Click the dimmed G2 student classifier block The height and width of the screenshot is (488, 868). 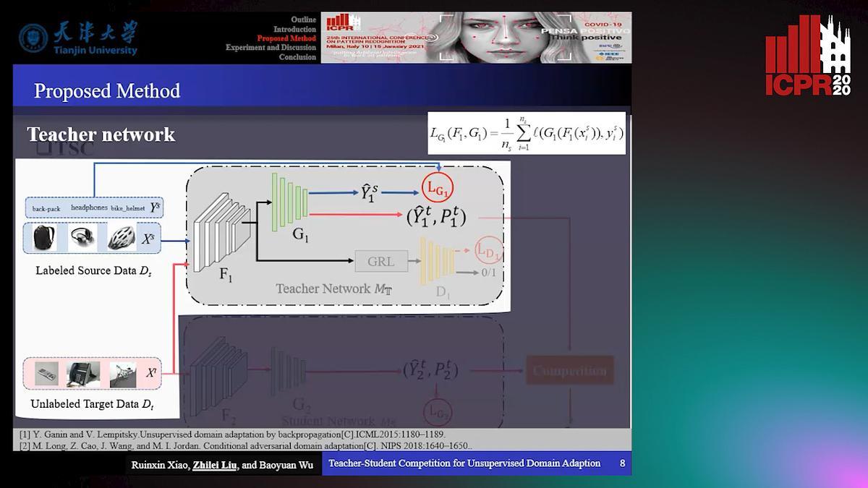click(x=288, y=372)
